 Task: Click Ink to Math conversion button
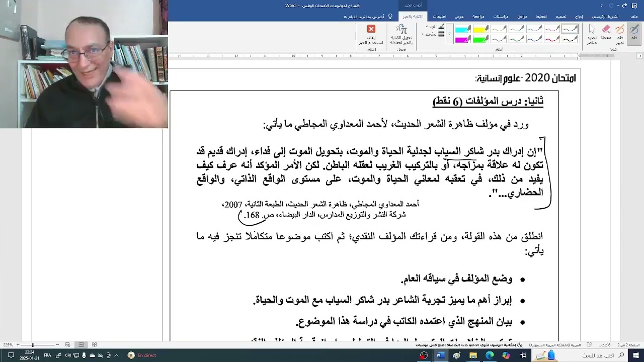tap(401, 34)
